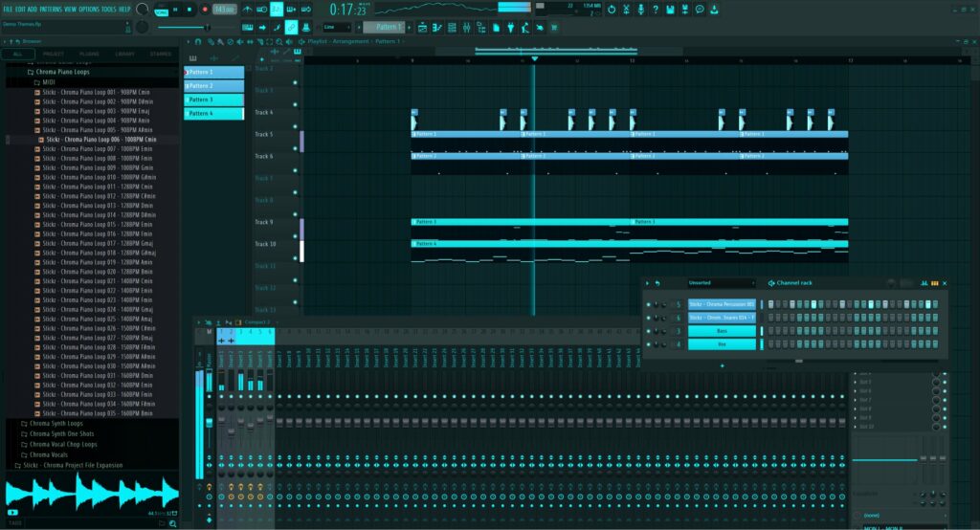Toggle the loop recording icon
This screenshot has height=530, width=980.
(x=306, y=10)
